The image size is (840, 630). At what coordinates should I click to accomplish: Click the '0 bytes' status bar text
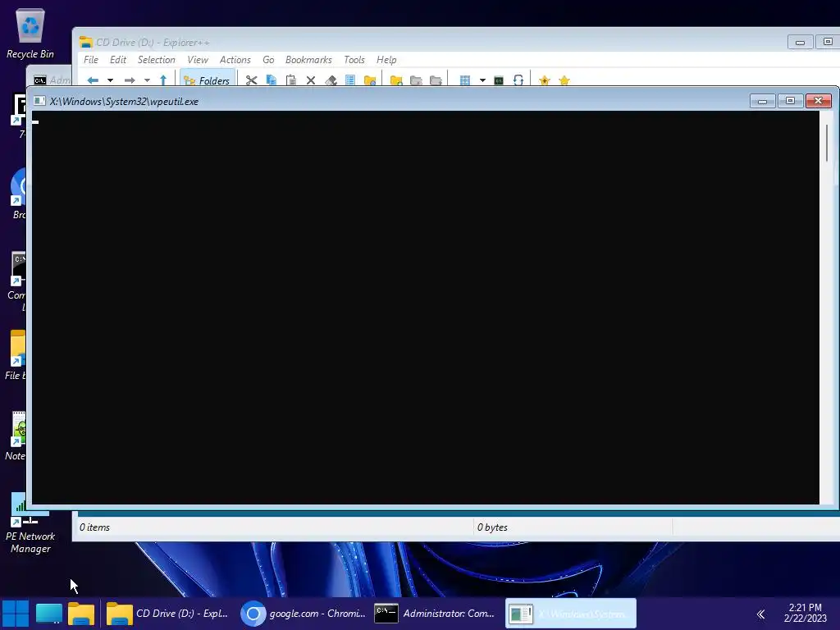click(x=492, y=527)
